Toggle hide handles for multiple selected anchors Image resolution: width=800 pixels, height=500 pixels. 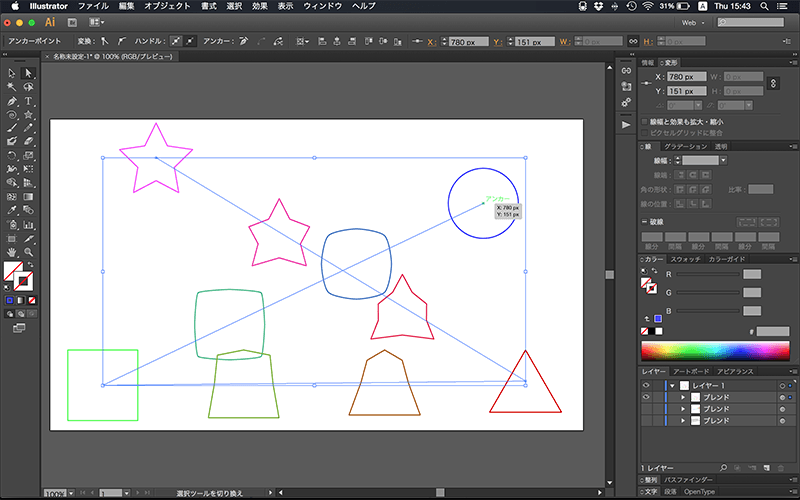click(x=190, y=41)
